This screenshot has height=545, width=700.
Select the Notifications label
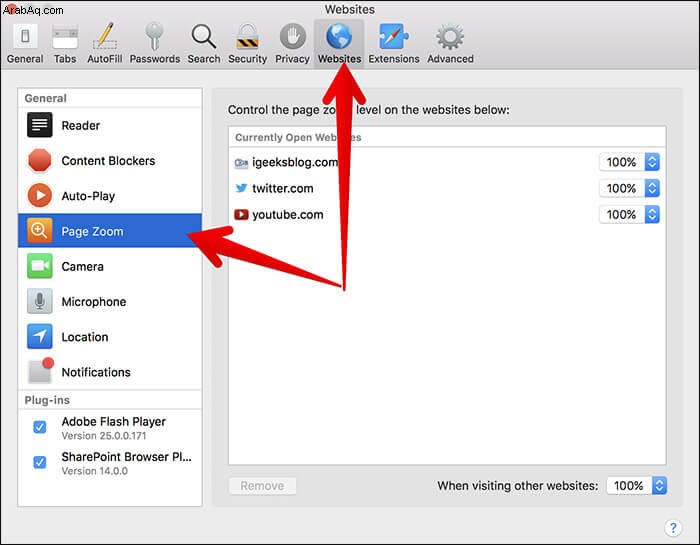96,372
